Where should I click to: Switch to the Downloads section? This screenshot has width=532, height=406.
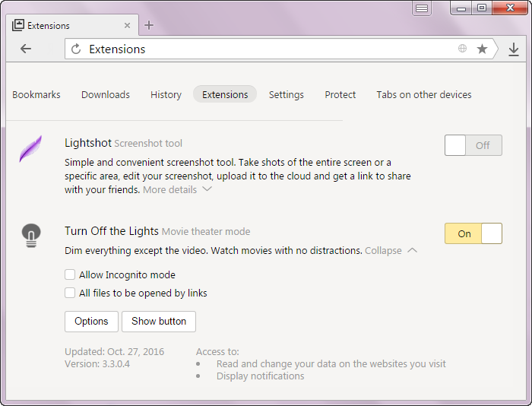106,94
